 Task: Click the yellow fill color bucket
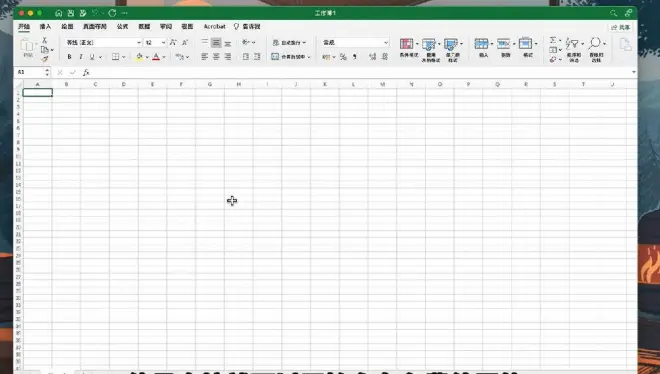tap(139, 57)
